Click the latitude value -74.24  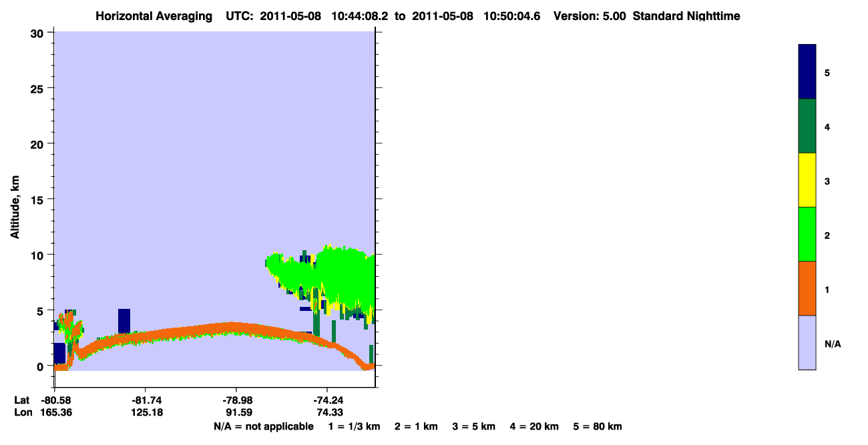(327, 400)
